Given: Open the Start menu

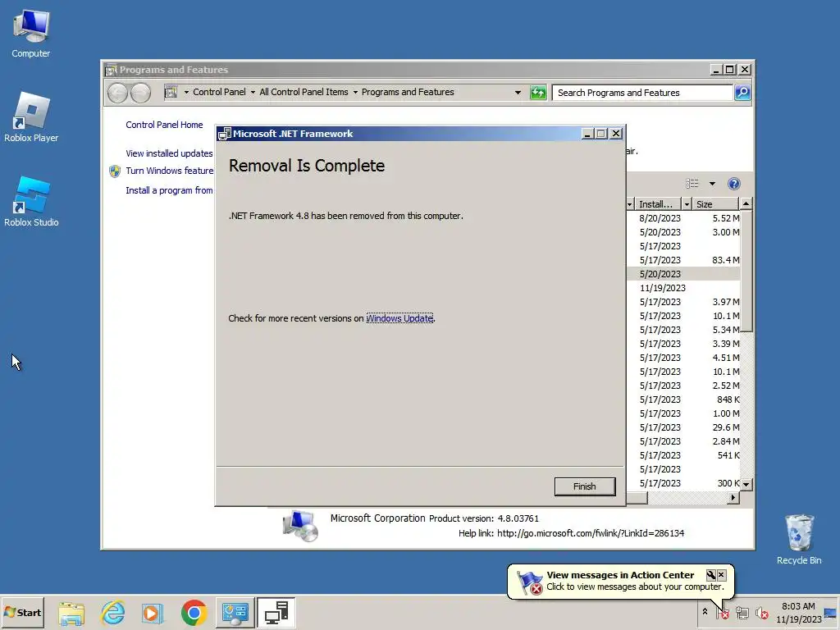Looking at the screenshot, I should (22, 612).
